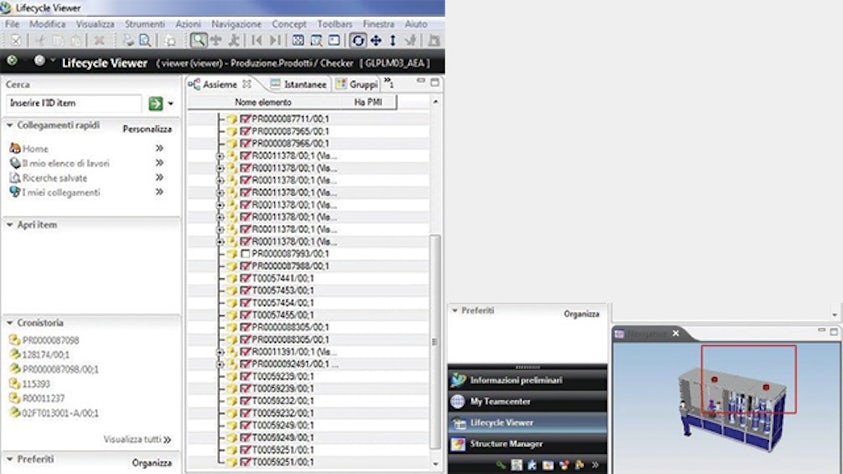
Task: Select the four-arrow Pan tool
Action: (x=376, y=40)
